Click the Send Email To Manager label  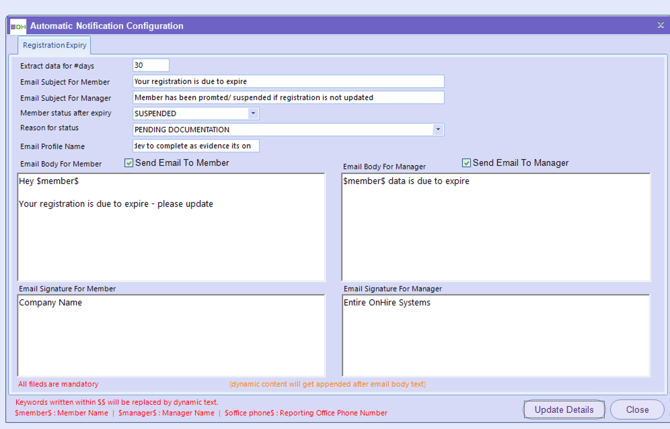click(x=520, y=163)
